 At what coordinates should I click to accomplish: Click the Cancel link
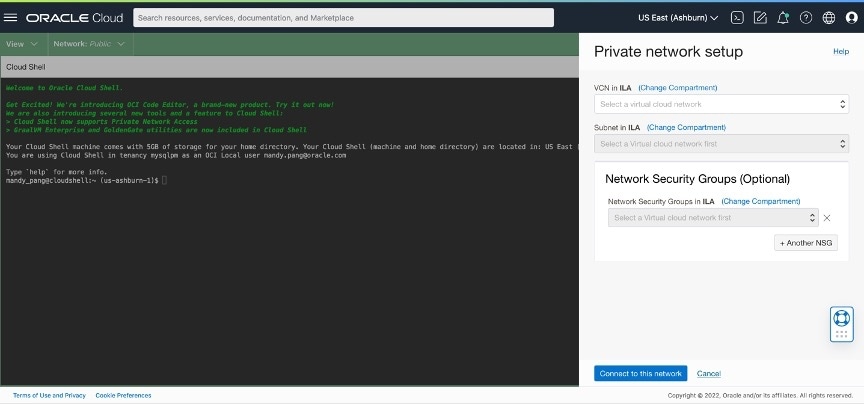coord(709,374)
